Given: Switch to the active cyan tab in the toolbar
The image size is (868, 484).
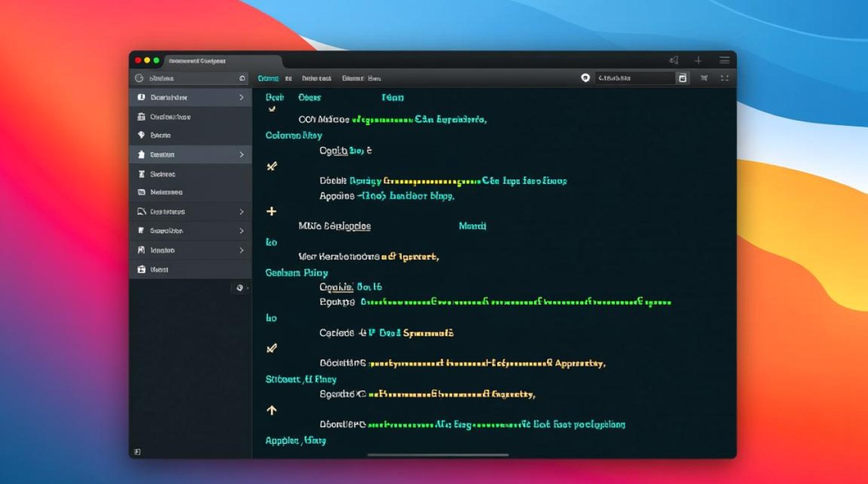Looking at the screenshot, I should pyautogui.click(x=268, y=78).
